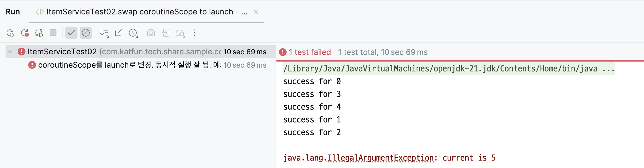
Task: Close the ItemServiceTest02 run tab
Action: (256, 12)
